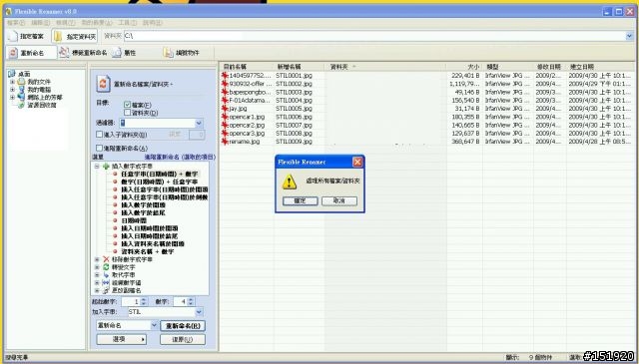Click the green plus insert-numbers group icon
Screen dimensions: 639x364
(x=106, y=167)
